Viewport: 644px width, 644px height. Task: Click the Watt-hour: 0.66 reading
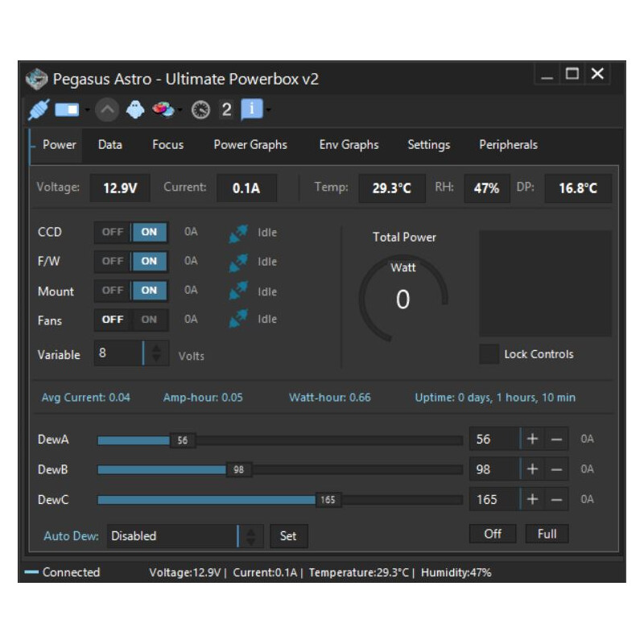click(x=330, y=398)
